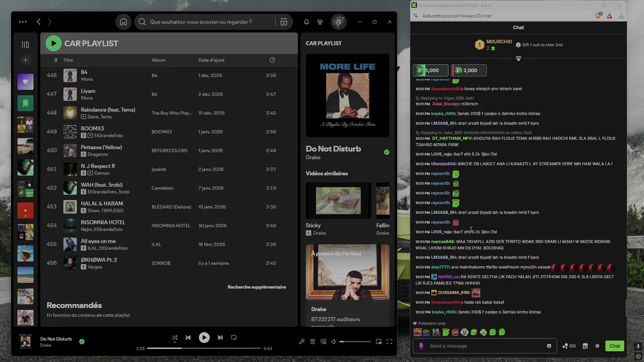This screenshot has height=362, width=644.
Task: Open the Spotify mini player
Action: [379, 342]
